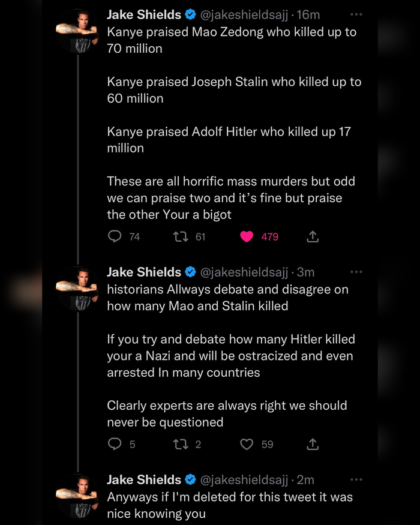Retweet the tweet with 61 retweets

click(179, 237)
